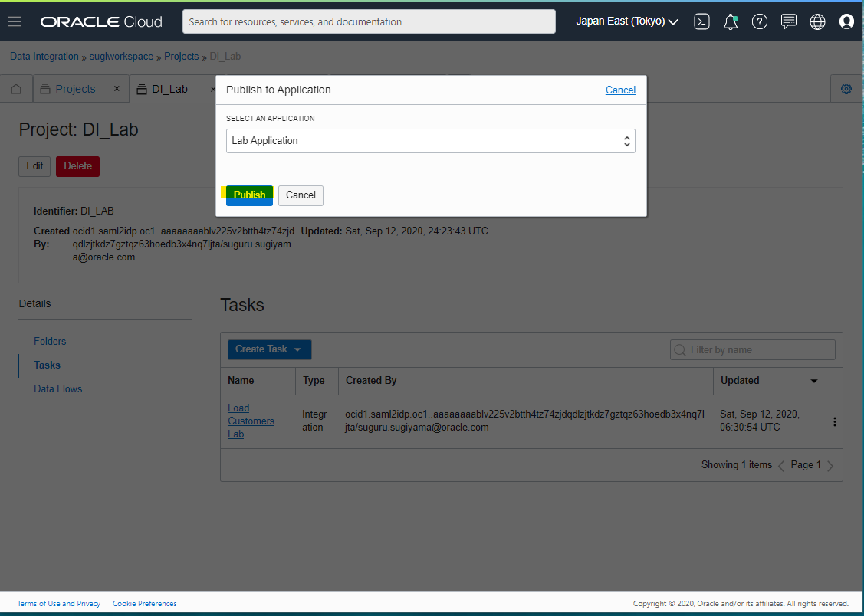Viewport: 864px width, 616px height.
Task: Open the announcements bell icon
Action: click(x=731, y=21)
